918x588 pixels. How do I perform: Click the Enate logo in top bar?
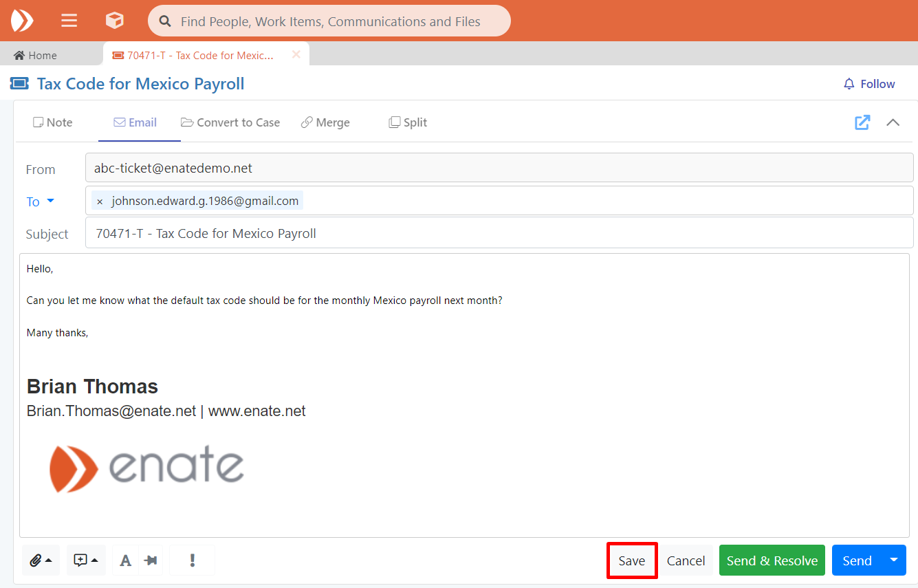22,21
